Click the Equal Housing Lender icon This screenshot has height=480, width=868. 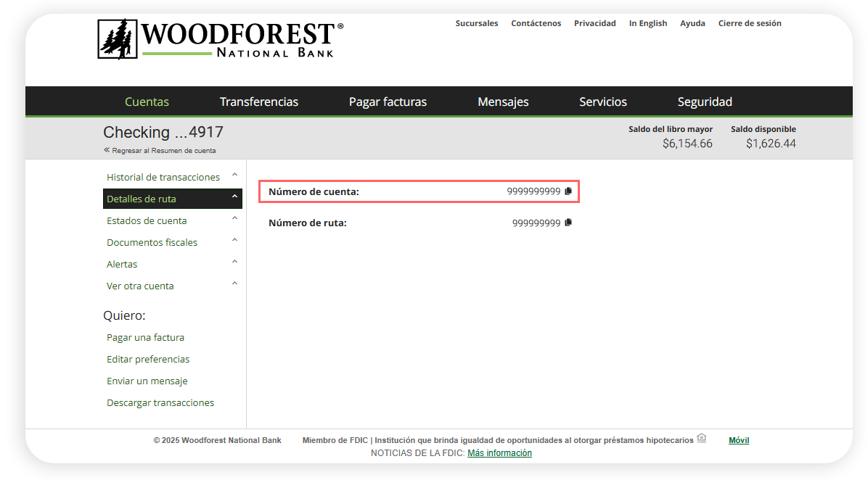(701, 439)
